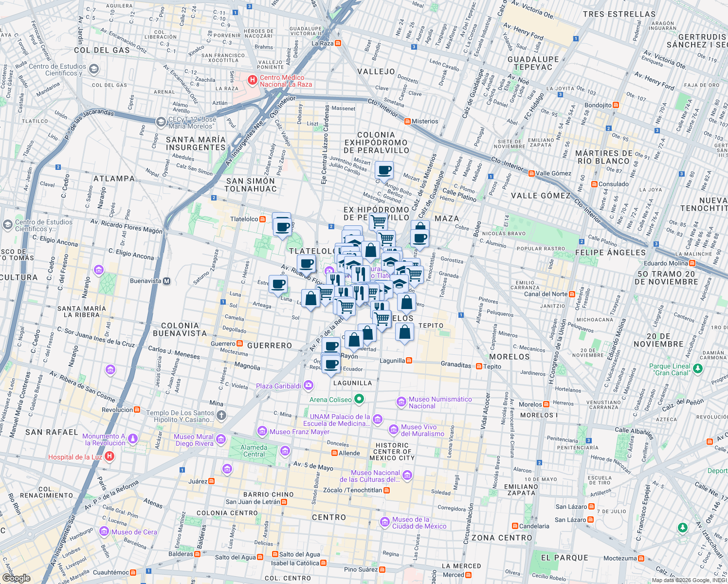Click the red hospital icon at Centro Médico Nacional La Raza
Viewport: 728px width, 584px height.
click(252, 79)
